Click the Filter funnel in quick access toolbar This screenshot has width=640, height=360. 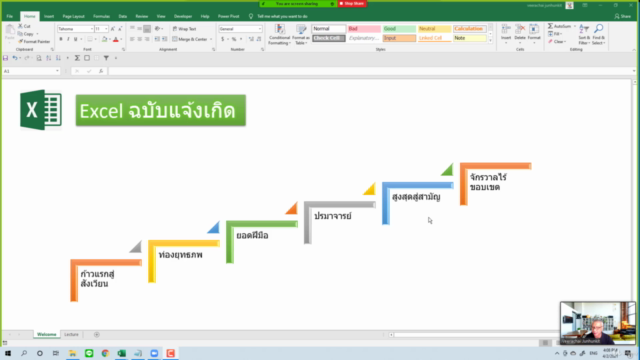click(106, 58)
